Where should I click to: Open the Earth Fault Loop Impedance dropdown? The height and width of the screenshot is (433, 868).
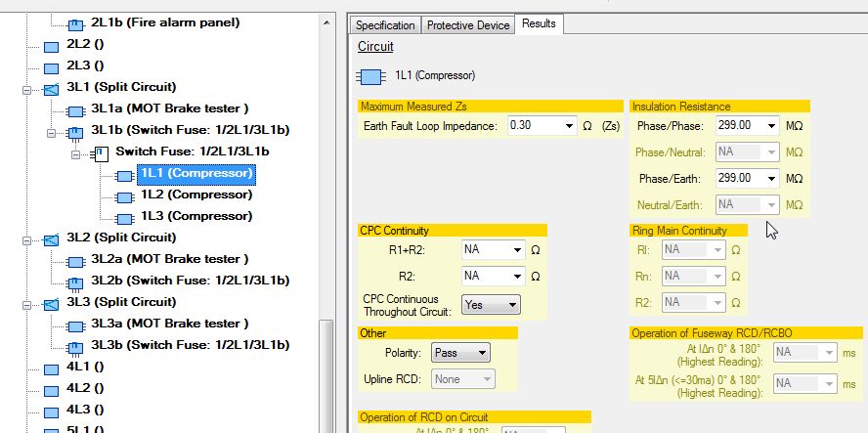(x=569, y=126)
